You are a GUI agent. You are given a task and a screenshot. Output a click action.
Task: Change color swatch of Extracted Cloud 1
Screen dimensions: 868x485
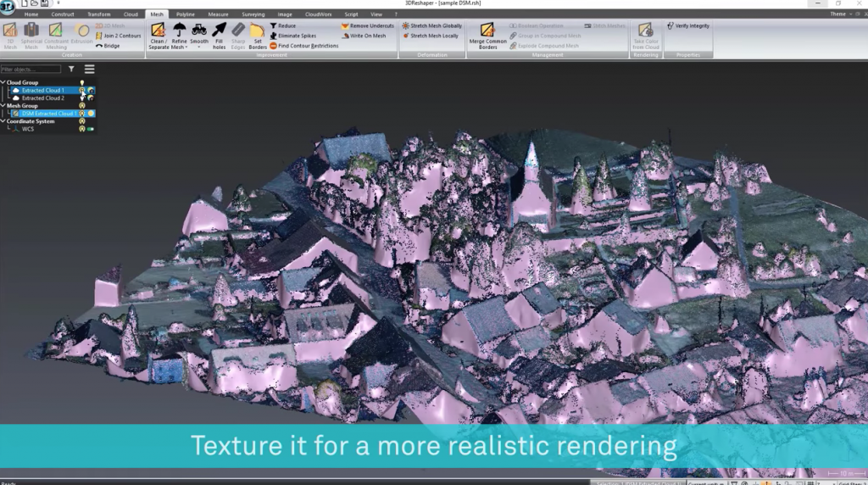(91, 90)
